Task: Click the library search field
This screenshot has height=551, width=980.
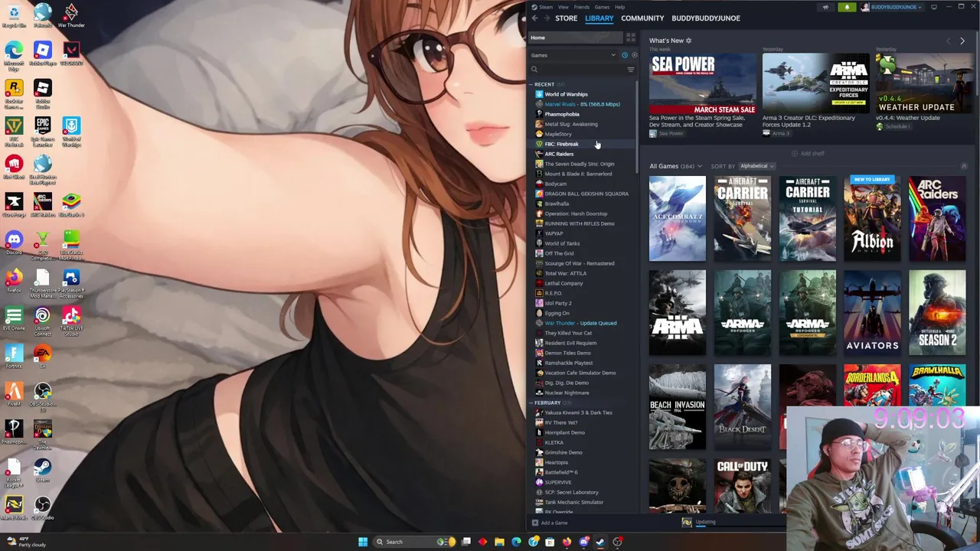Action: point(577,70)
